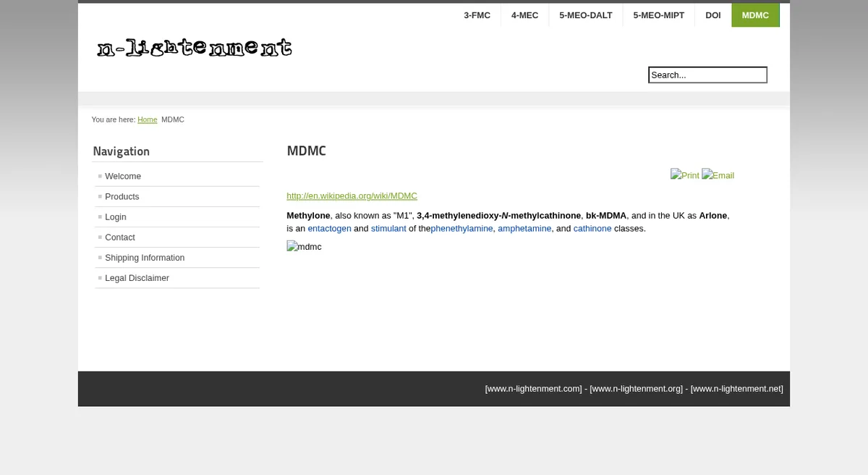Open the 4-MEC top menu item
Image resolution: width=868 pixels, height=475 pixels.
(x=524, y=15)
